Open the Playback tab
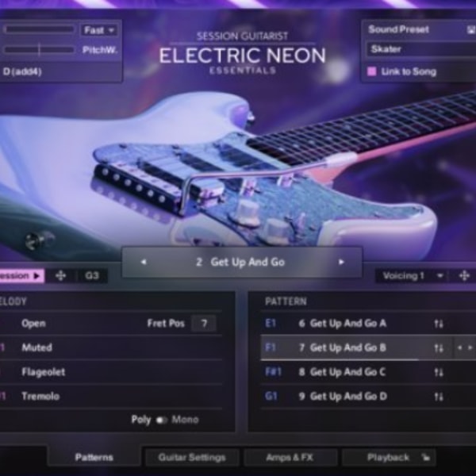Image resolution: width=476 pixels, height=476 pixels. 389,457
